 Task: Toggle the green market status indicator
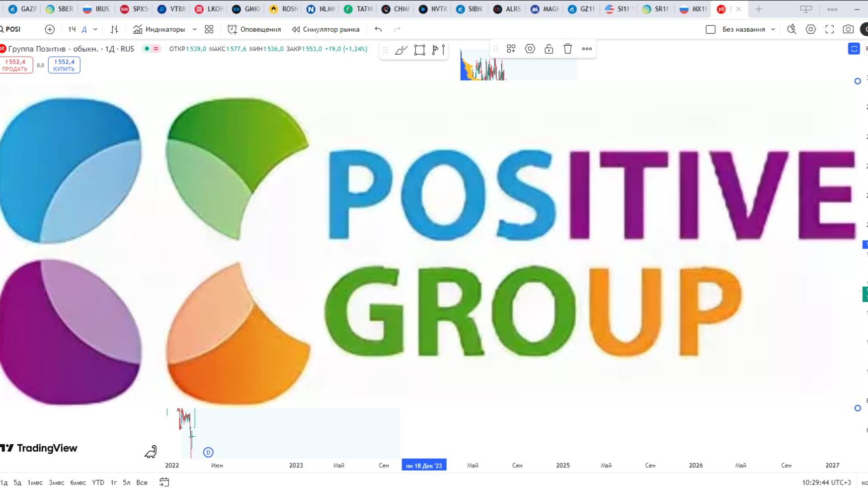tap(147, 49)
